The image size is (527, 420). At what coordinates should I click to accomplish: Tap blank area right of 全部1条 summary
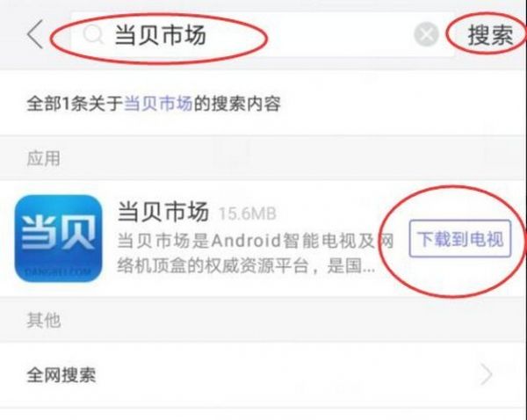pyautogui.click(x=403, y=103)
